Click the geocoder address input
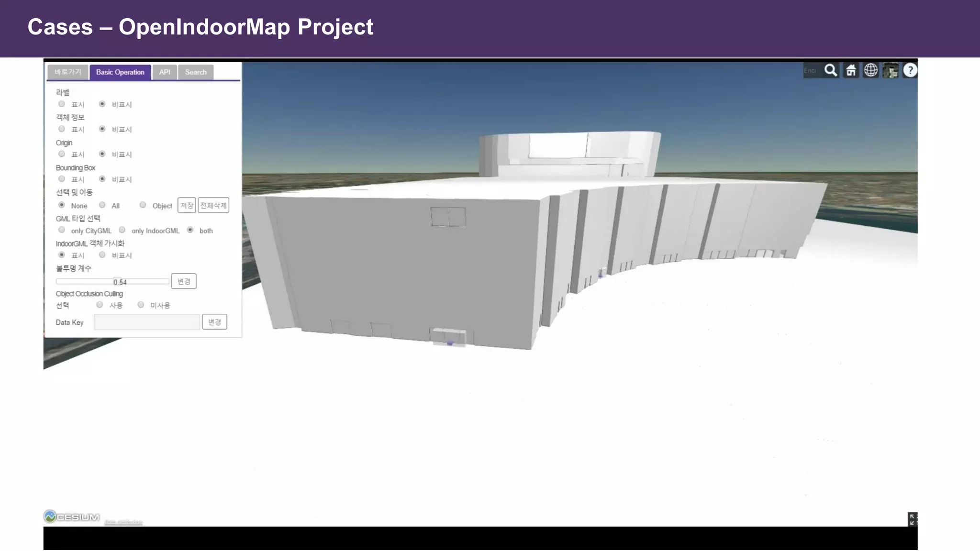 point(813,70)
